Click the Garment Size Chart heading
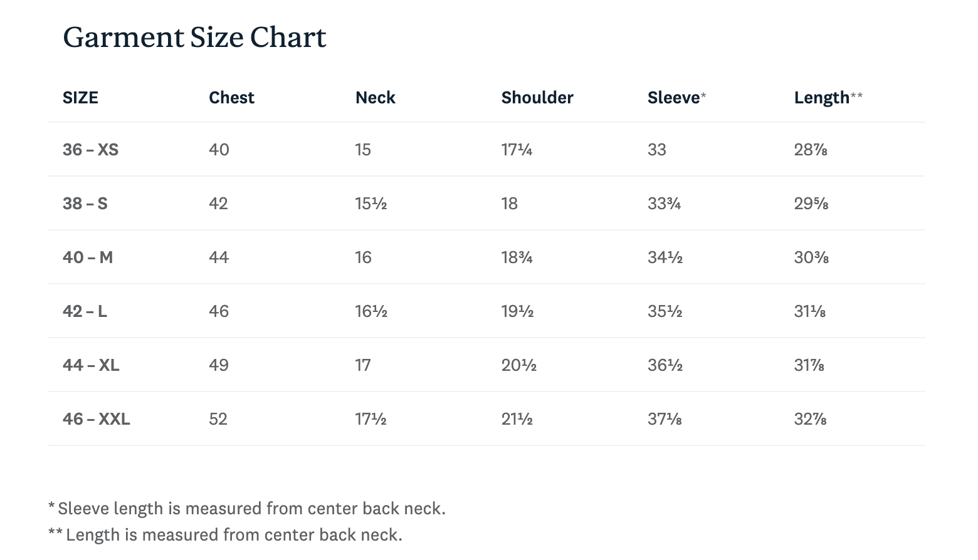Viewport: 978px width, 560px height. coord(194,38)
